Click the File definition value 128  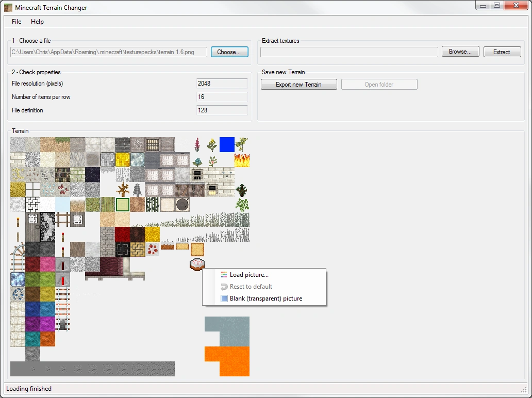pos(222,110)
